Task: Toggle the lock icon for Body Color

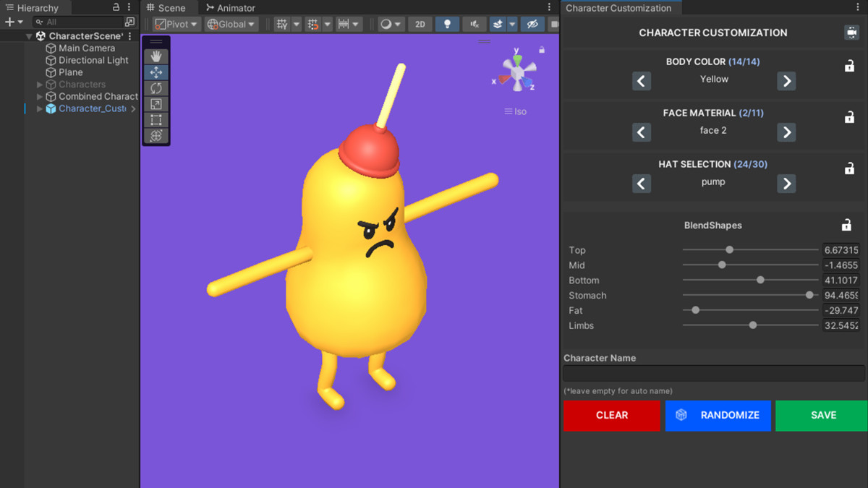Action: tap(849, 66)
